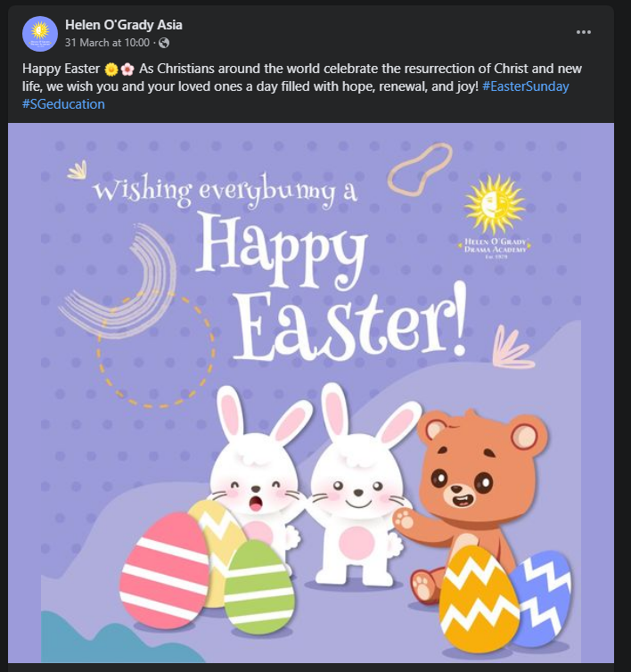This screenshot has width=631, height=672.
Task: Open the Helen O'Grady Asia profile avatar
Action: (x=40, y=33)
